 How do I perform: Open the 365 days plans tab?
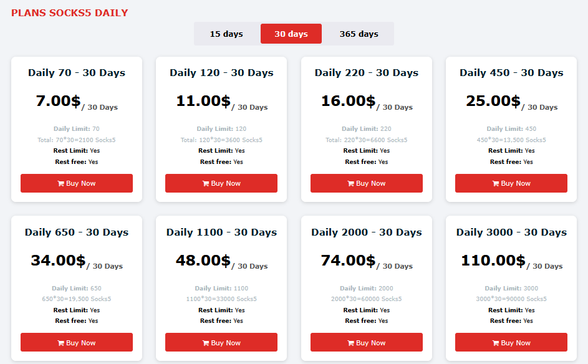coord(359,34)
